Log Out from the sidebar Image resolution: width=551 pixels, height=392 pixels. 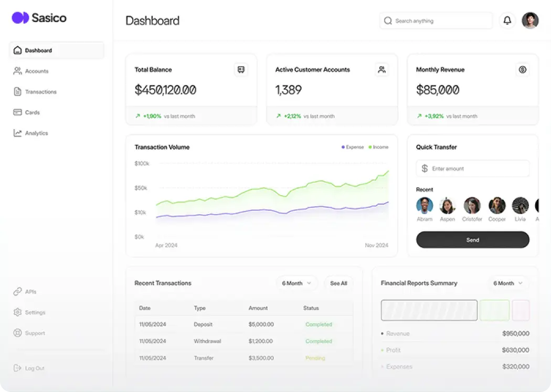(x=35, y=368)
